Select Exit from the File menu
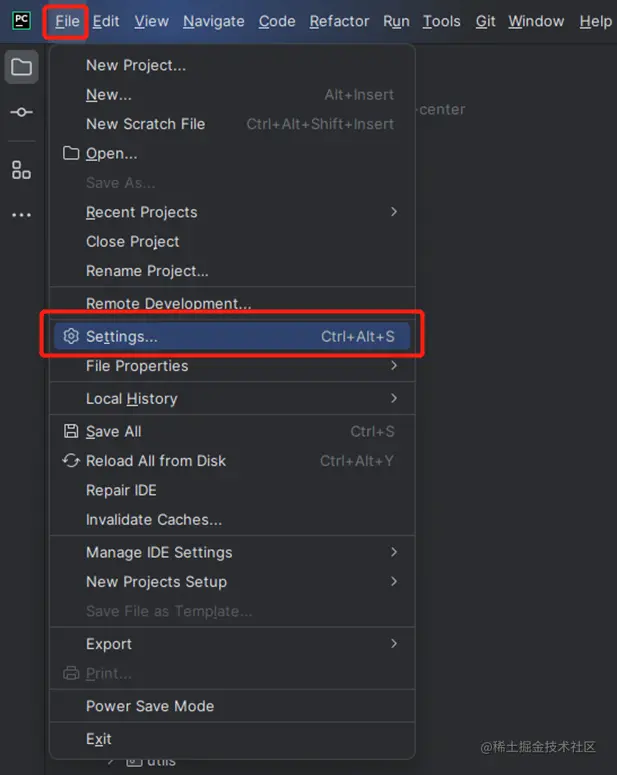This screenshot has width=617, height=775. [99, 739]
